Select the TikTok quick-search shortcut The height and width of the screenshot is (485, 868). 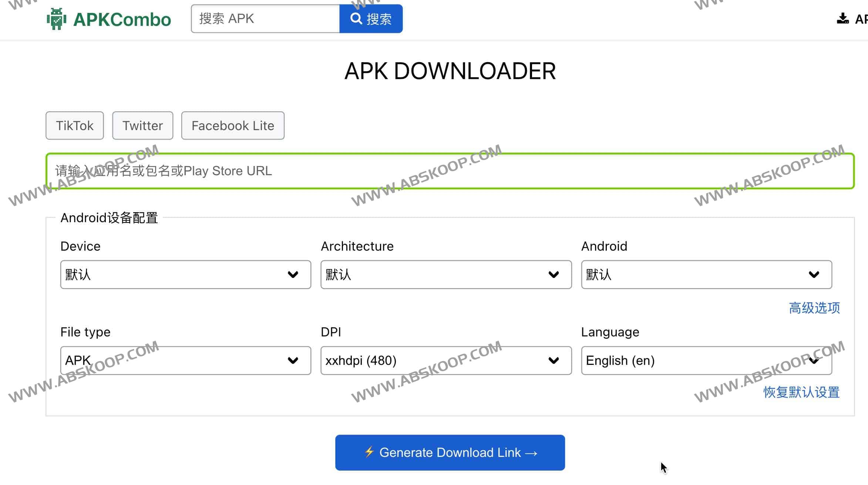[x=74, y=125]
